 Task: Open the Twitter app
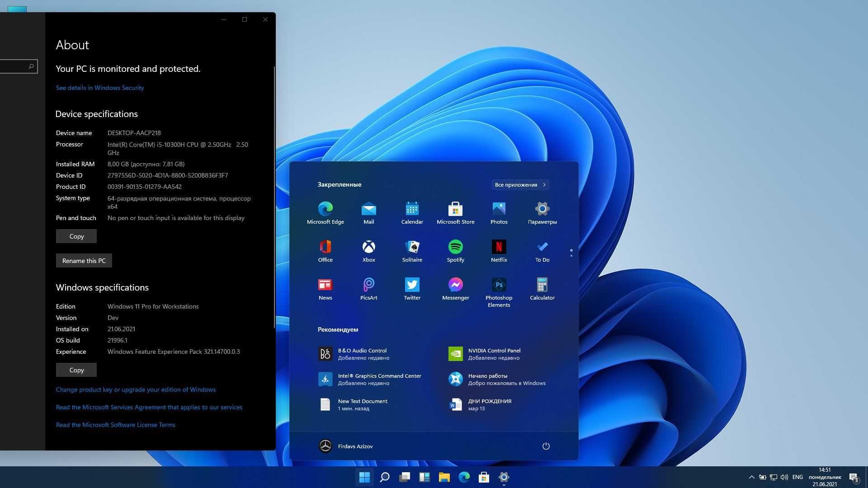[412, 289]
